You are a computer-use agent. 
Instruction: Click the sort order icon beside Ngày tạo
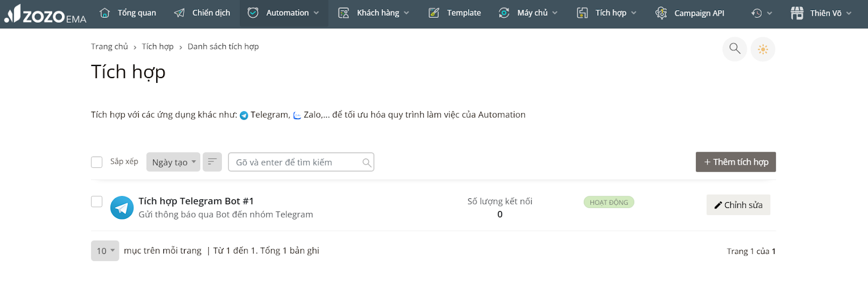212,162
